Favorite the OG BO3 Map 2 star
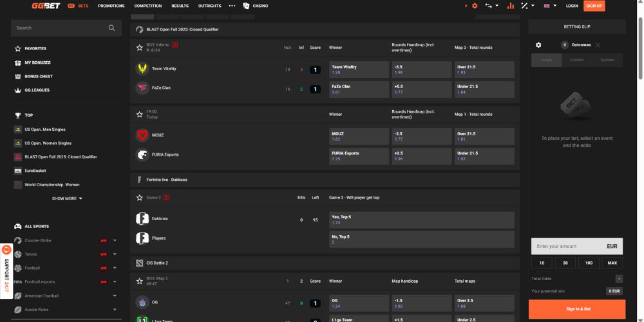Screen dimensions: 644x322 point(140,281)
